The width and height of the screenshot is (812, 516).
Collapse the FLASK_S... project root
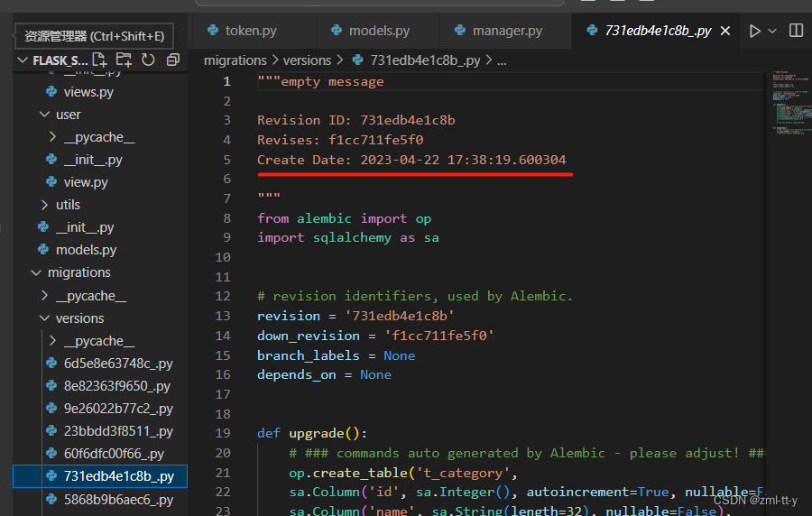tap(23, 60)
